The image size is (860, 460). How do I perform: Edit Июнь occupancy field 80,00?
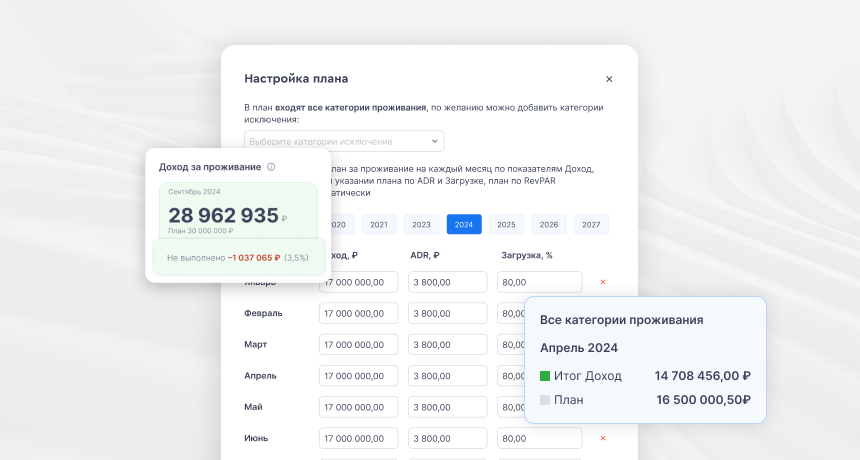pos(540,438)
